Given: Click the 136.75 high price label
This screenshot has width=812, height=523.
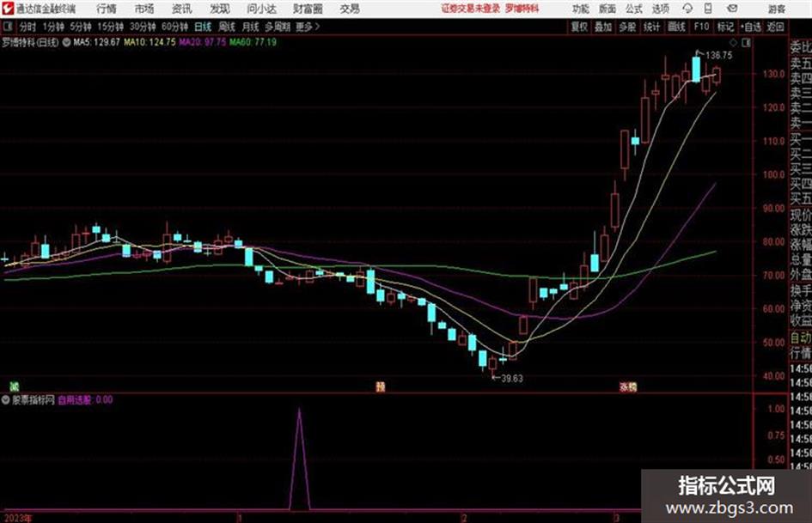Looking at the screenshot, I should [719, 56].
